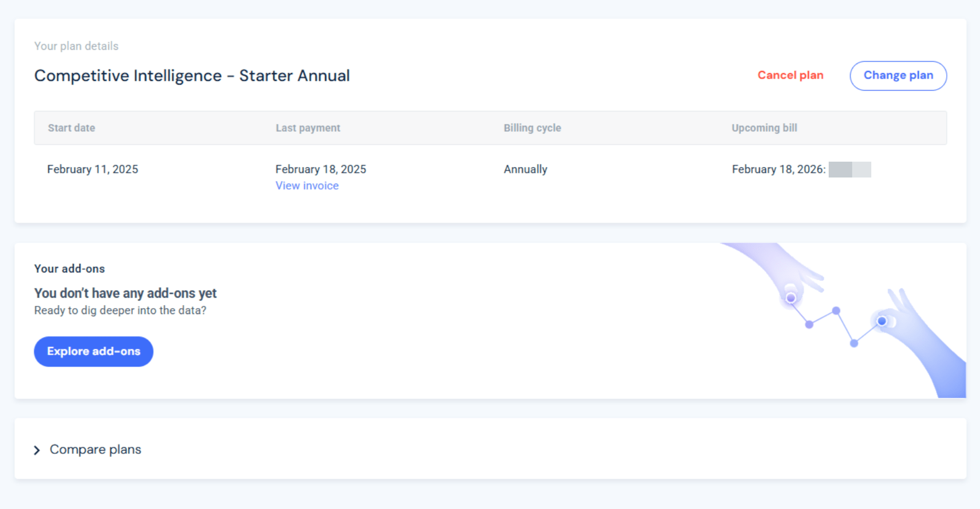980x509 pixels.
Task: Click the Start date column header
Action: 72,128
